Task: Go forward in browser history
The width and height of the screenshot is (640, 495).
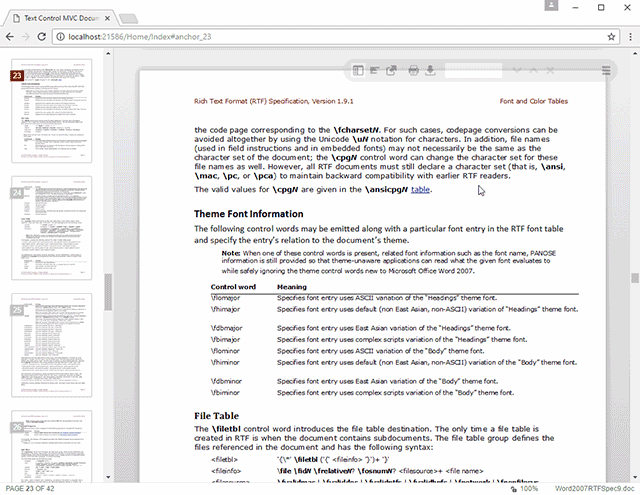Action: click(x=25, y=37)
